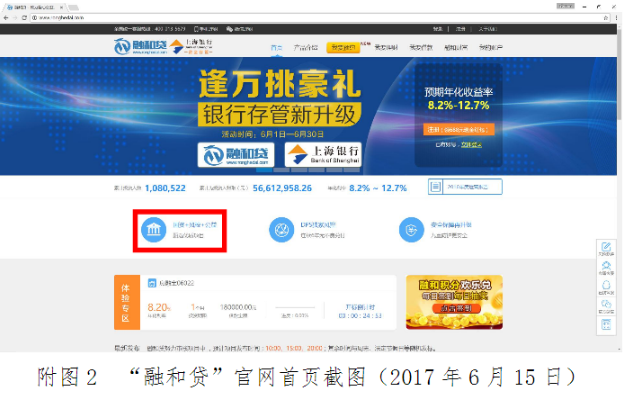623x400 pixels.
Task: Select the third banner carousel indicator
Action: pos(299,170)
